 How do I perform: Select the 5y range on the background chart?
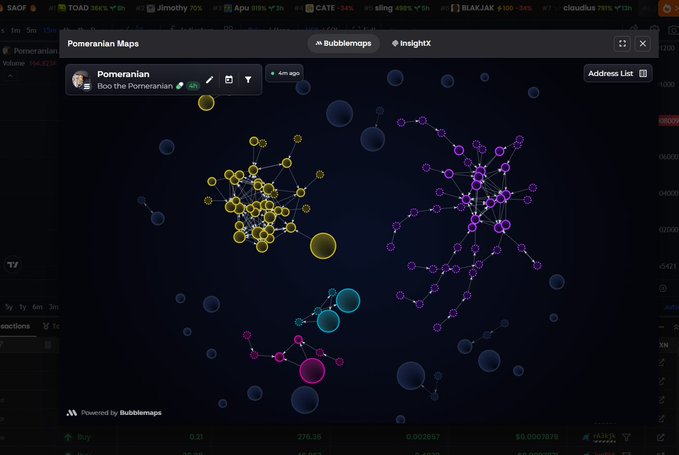tap(9, 307)
